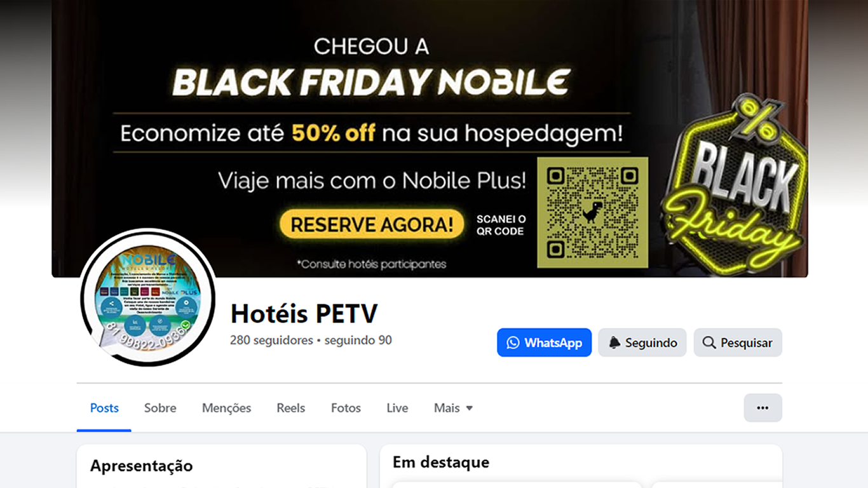This screenshot has height=488, width=868.
Task: Click the WhatsApp logo icon in the blue button
Action: [x=513, y=343]
